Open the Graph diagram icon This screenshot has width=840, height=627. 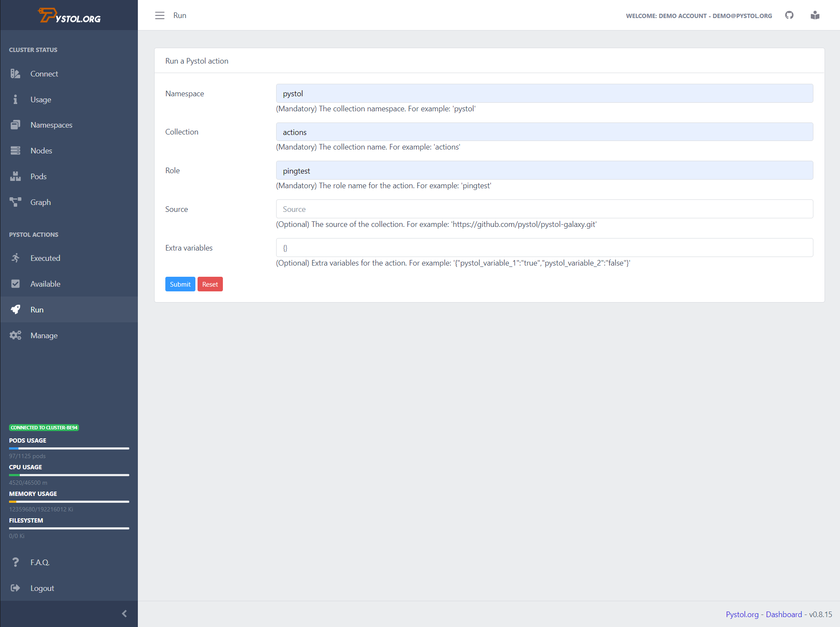15,202
